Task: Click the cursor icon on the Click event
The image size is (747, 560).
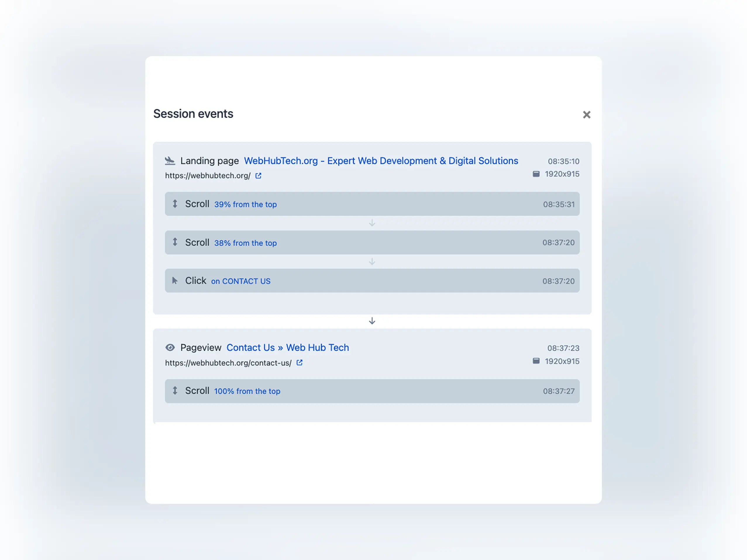Action: tap(175, 281)
